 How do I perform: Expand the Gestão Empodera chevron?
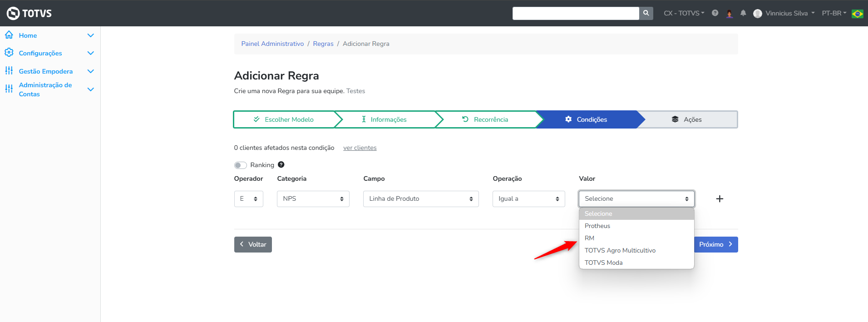(x=90, y=71)
